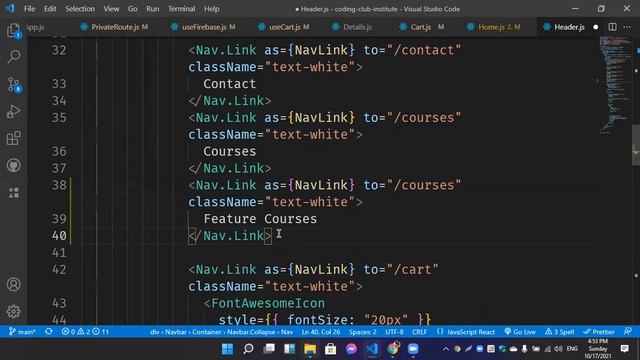Switch to useCart.js tab

[x=284, y=27]
